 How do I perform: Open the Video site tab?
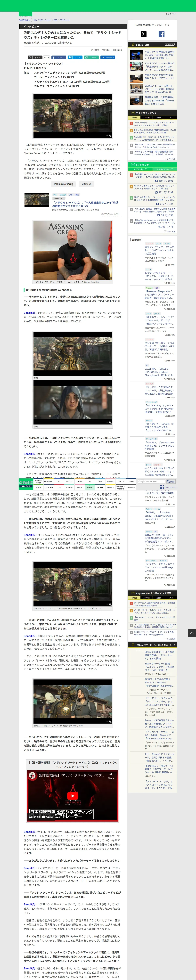tap(131, 482)
